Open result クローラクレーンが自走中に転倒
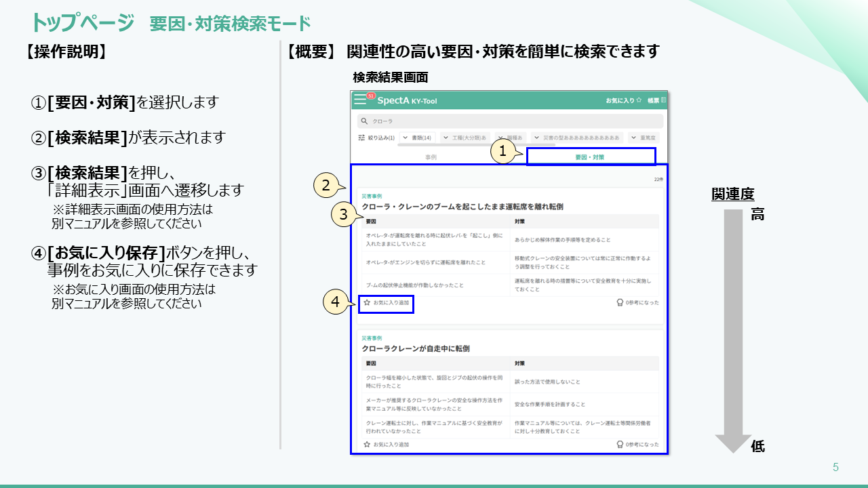 coord(416,348)
